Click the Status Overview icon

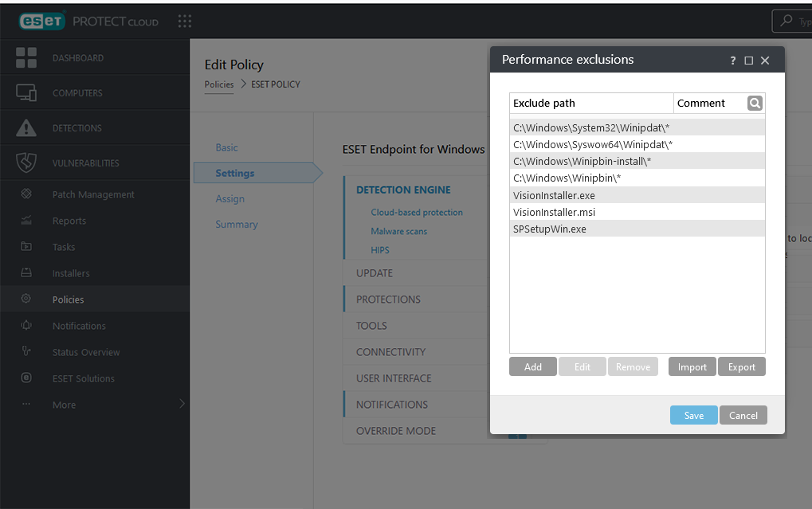coord(25,351)
